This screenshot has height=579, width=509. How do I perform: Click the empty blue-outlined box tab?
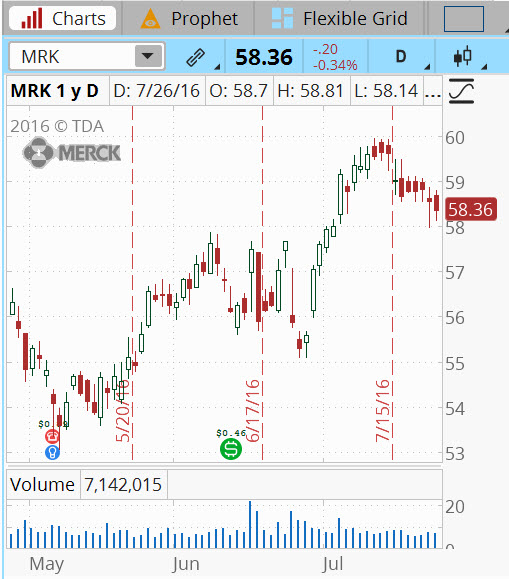point(464,18)
